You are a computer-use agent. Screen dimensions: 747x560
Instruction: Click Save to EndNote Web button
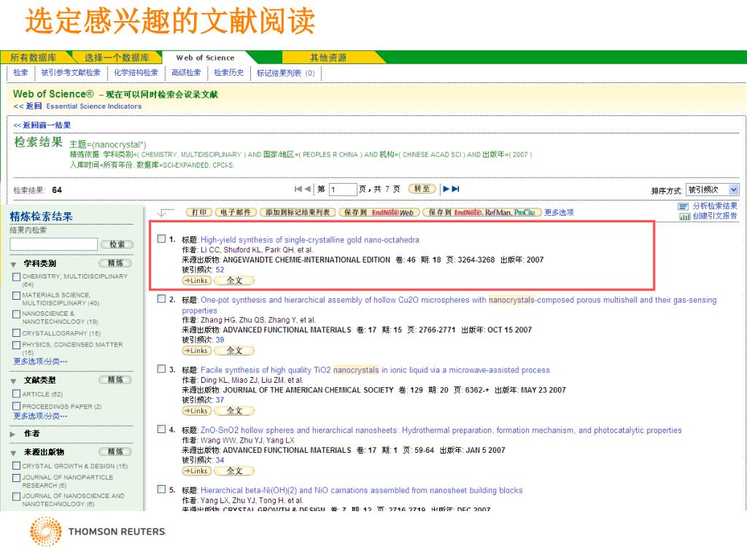coord(379,212)
